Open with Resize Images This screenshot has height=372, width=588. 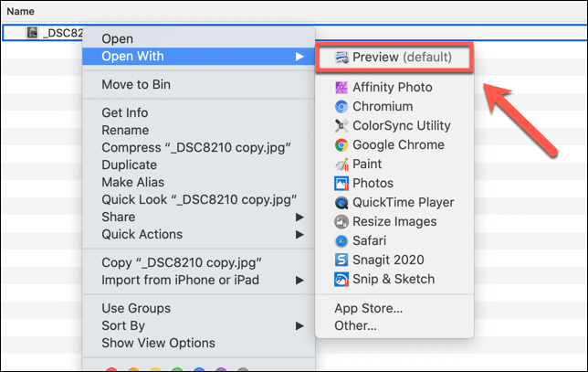(x=394, y=222)
